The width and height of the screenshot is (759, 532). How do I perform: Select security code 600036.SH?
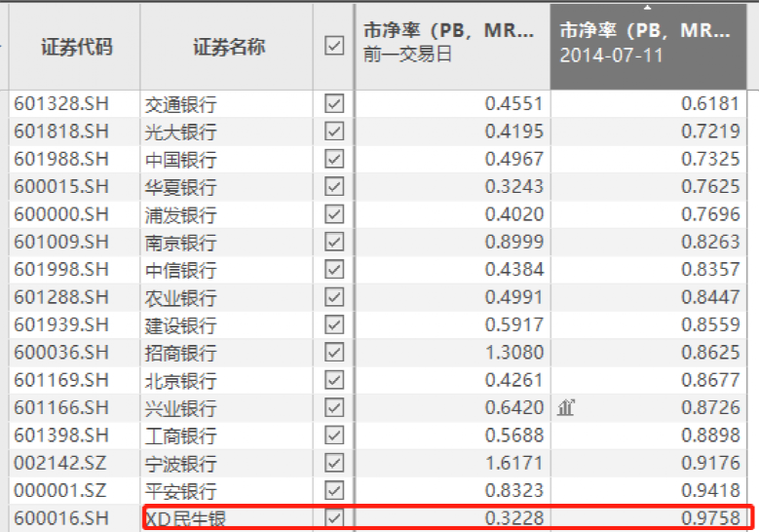coord(61,352)
